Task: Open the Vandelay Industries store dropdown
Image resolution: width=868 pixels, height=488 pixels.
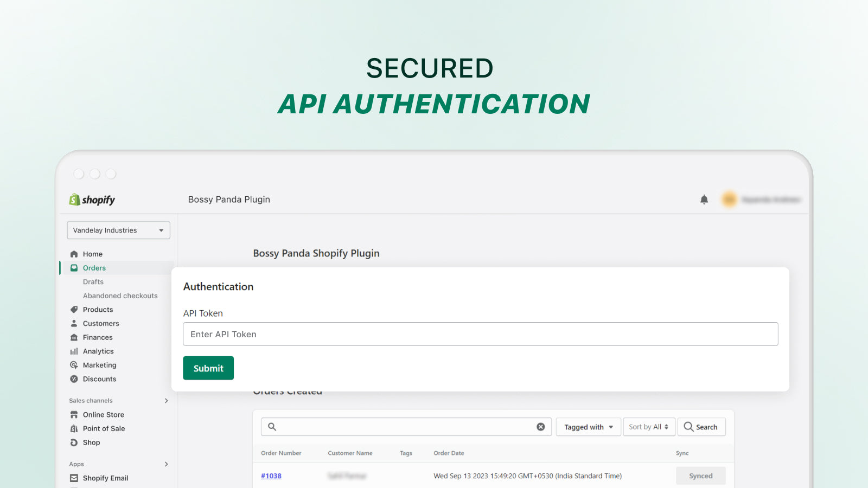Action: pos(118,230)
